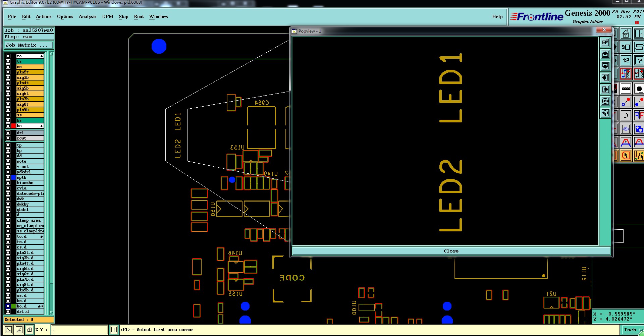Open the Job Matrix dropdown button
The width and height of the screenshot is (644, 336).
tap(29, 45)
